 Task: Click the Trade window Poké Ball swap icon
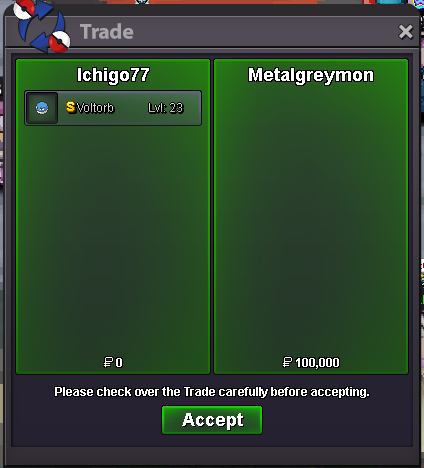[42, 26]
